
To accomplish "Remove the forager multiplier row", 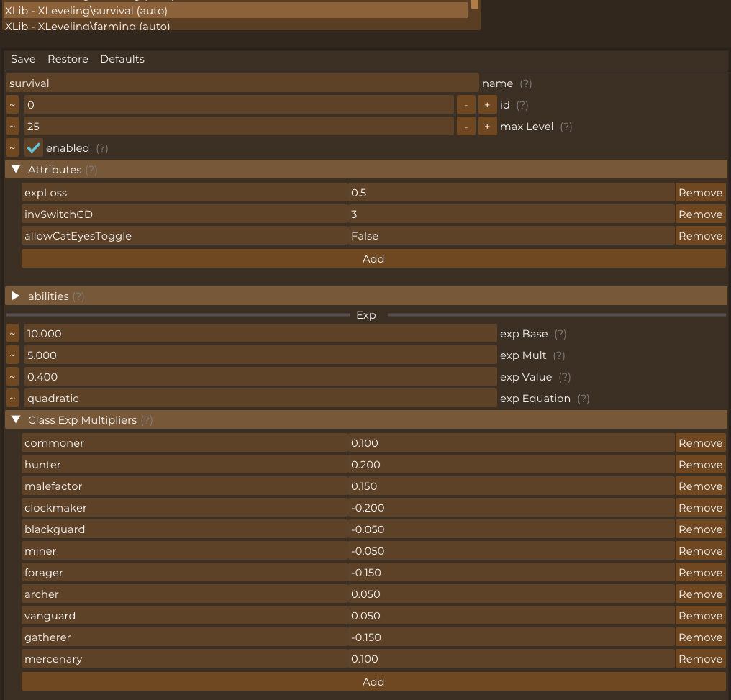I will coord(700,573).
